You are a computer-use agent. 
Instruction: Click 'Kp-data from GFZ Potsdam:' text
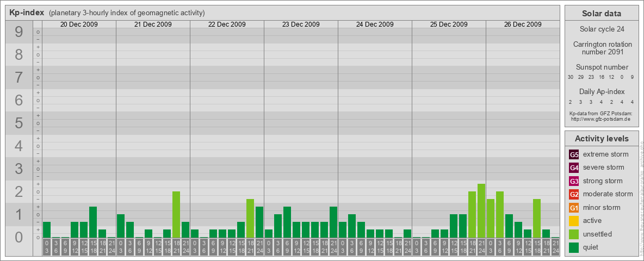600,113
